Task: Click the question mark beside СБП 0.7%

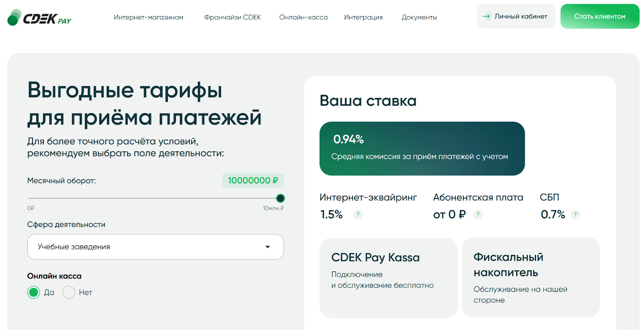Action: 575,214
